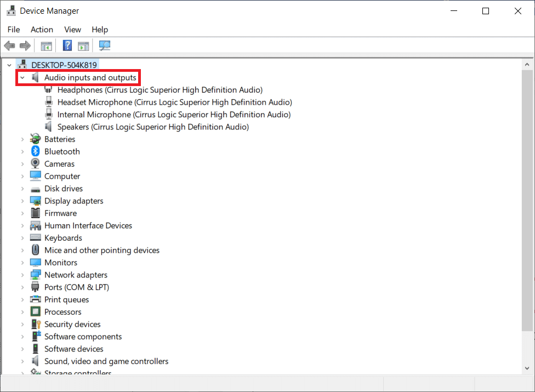Image resolution: width=535 pixels, height=392 pixels.
Task: Open the File menu
Action: pyautogui.click(x=14, y=30)
